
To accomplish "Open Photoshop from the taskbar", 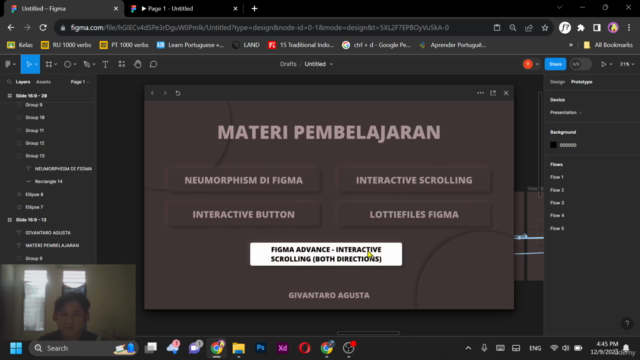I will click(260, 348).
